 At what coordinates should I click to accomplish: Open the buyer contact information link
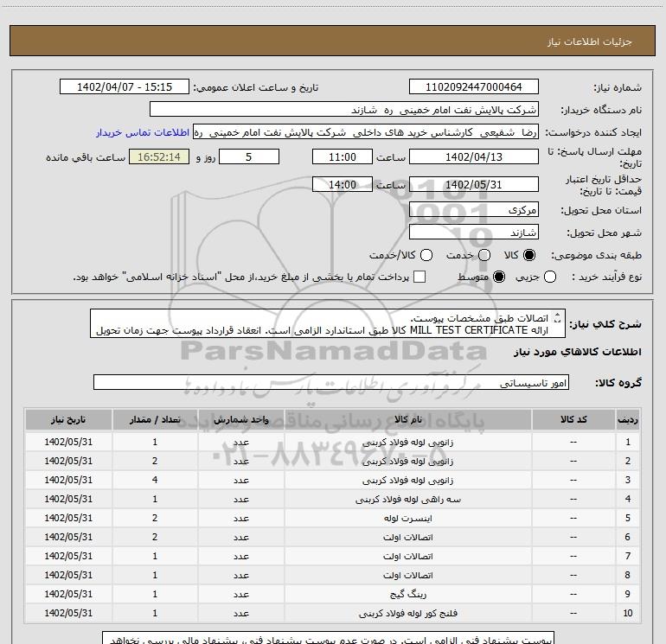143,132
